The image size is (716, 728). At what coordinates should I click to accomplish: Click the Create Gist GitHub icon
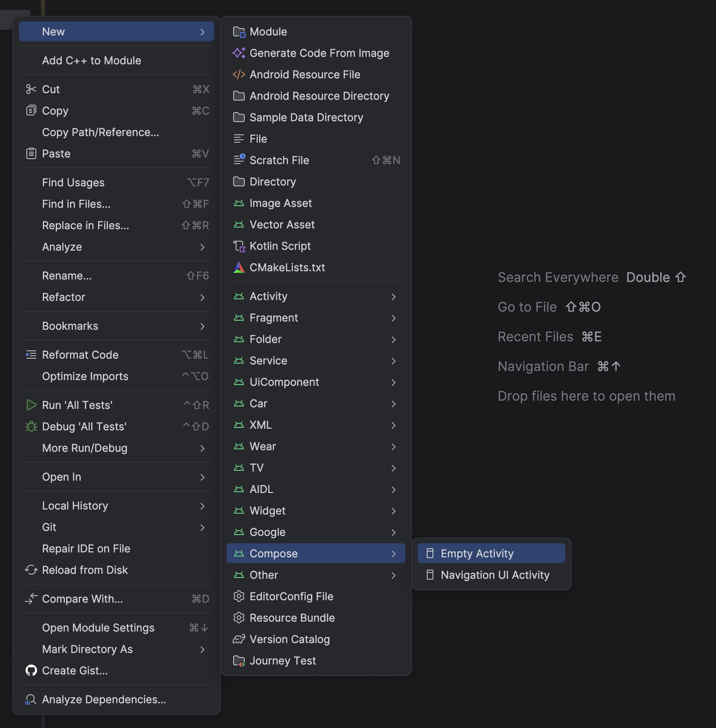tap(31, 671)
